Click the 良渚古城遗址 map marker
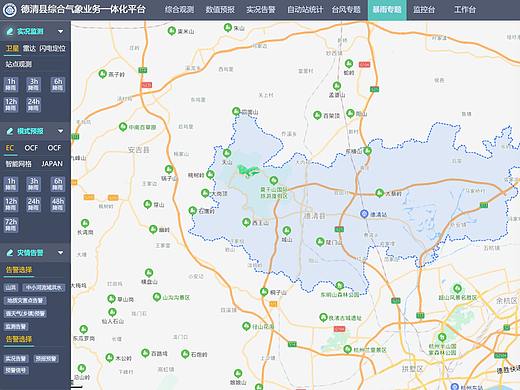 coord(323,317)
